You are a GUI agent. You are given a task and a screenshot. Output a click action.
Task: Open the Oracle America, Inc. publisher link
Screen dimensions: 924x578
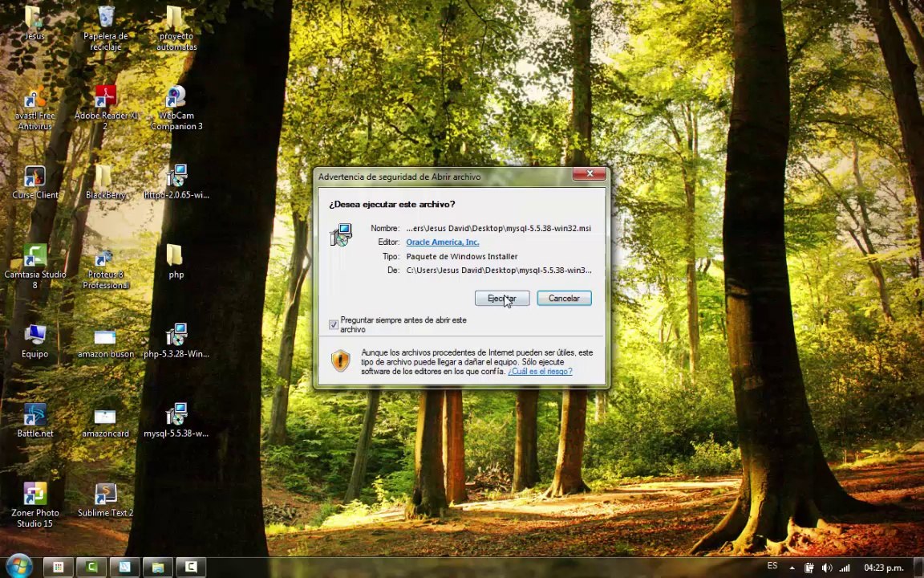coord(443,242)
